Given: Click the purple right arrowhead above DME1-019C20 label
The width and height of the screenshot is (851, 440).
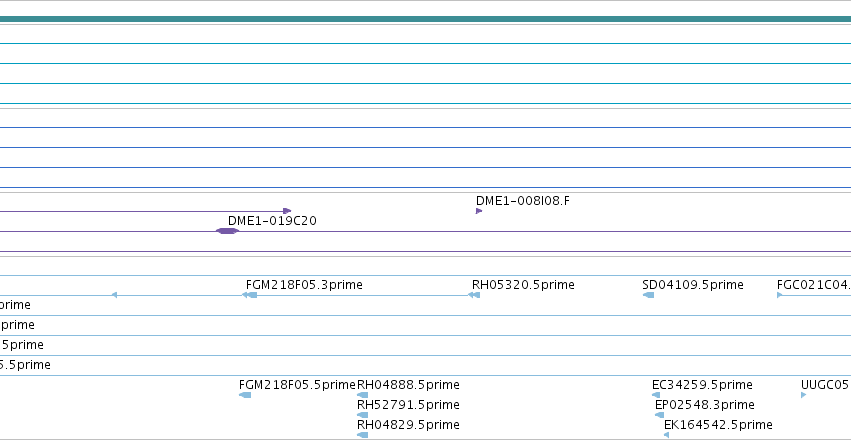Looking at the screenshot, I should 287,211.
